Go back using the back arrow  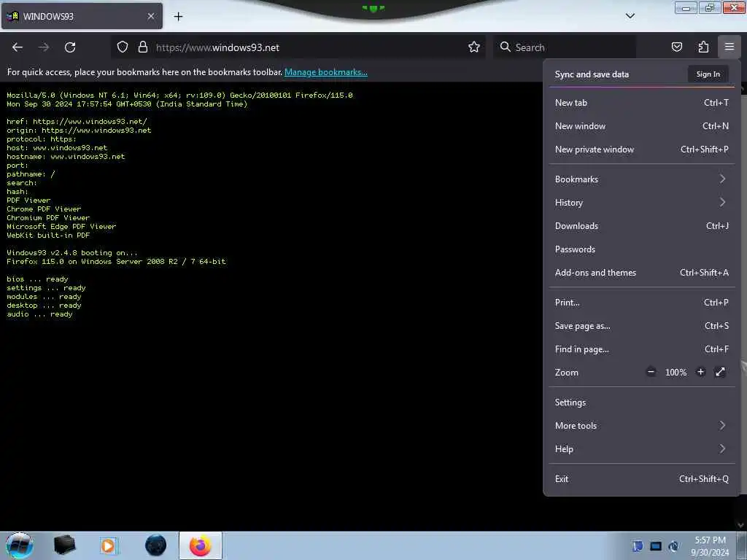click(18, 47)
